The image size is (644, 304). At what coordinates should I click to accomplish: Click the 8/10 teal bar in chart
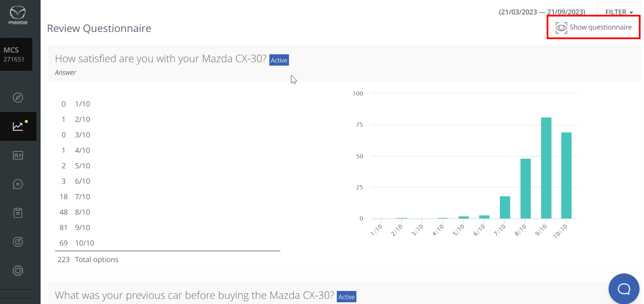[526, 189]
